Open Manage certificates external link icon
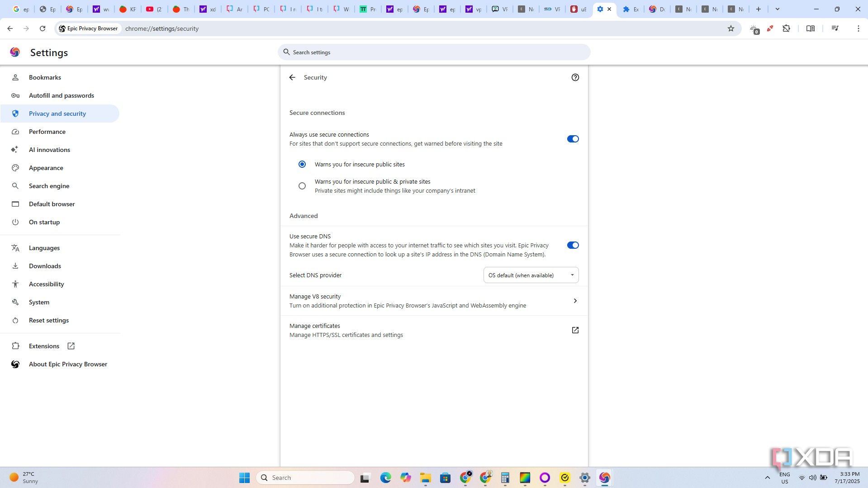This screenshot has height=488, width=868. 575,330
